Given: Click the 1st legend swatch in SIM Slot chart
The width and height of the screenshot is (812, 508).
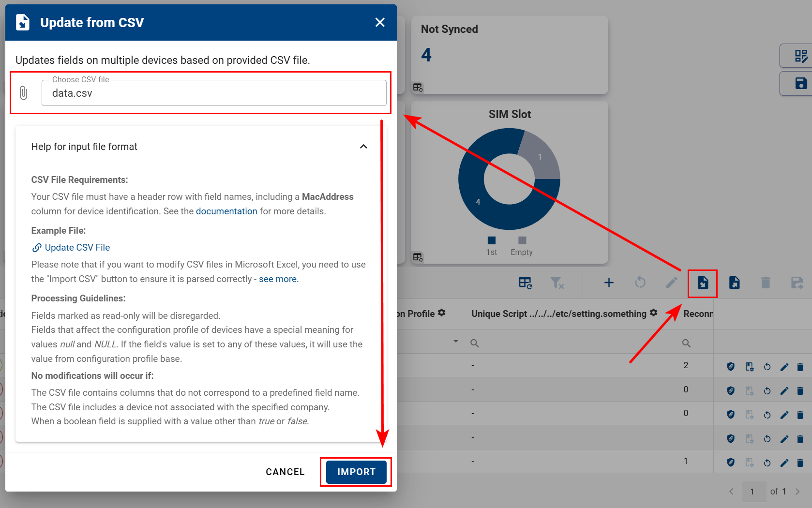Looking at the screenshot, I should [x=492, y=240].
